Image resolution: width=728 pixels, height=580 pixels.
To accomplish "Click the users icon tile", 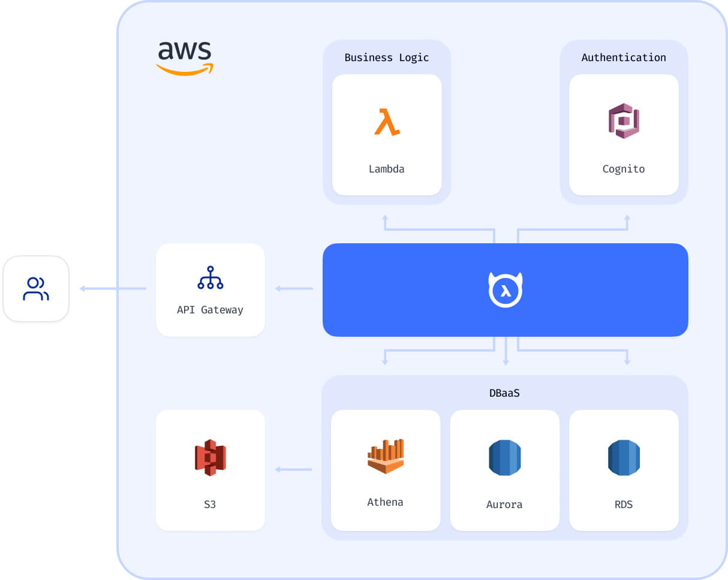I will [x=36, y=289].
